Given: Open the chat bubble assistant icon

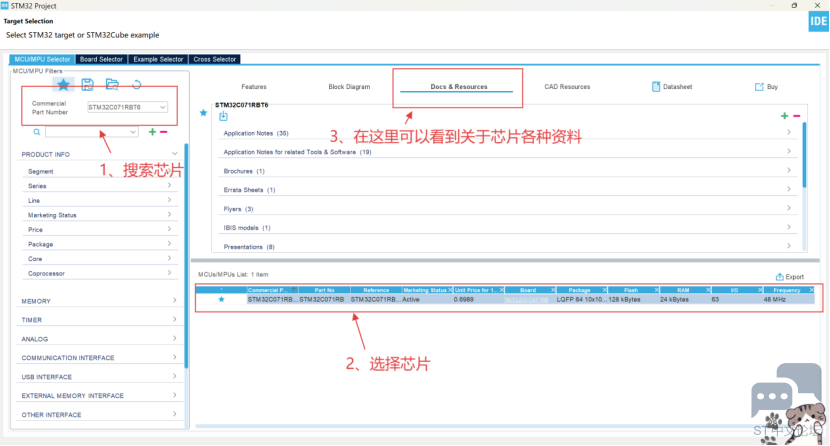Looking at the screenshot, I should pyautogui.click(x=786, y=392).
